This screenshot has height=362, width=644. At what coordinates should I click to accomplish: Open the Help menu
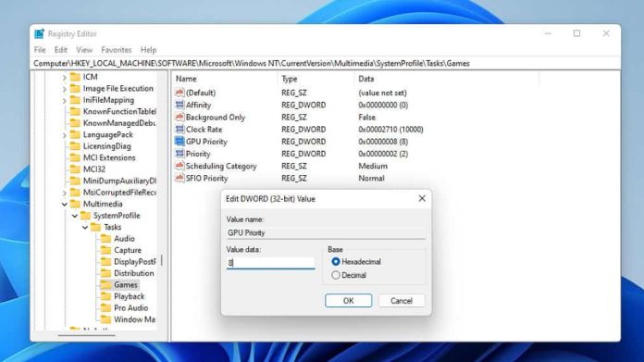(x=148, y=50)
